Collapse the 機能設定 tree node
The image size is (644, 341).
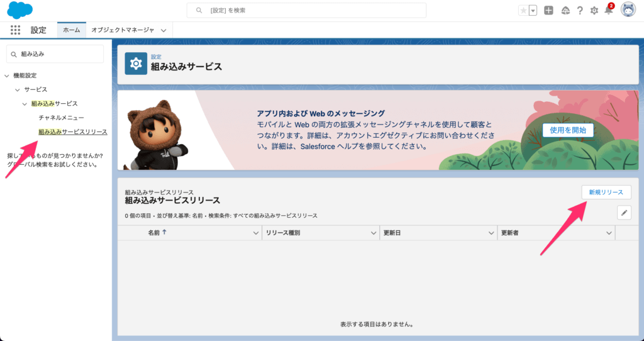click(x=6, y=75)
